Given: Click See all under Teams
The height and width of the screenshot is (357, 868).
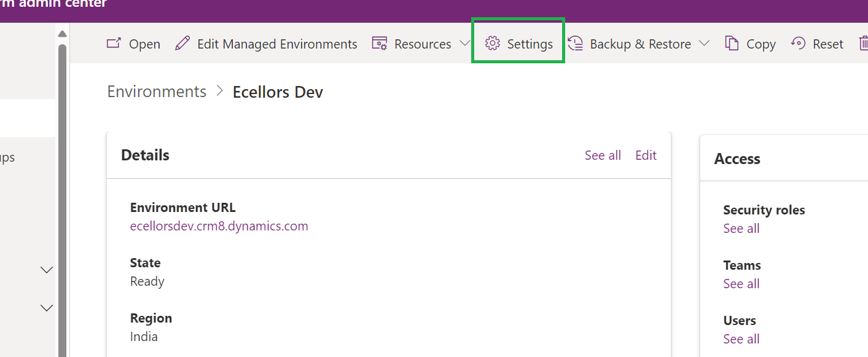Looking at the screenshot, I should pos(741,284).
